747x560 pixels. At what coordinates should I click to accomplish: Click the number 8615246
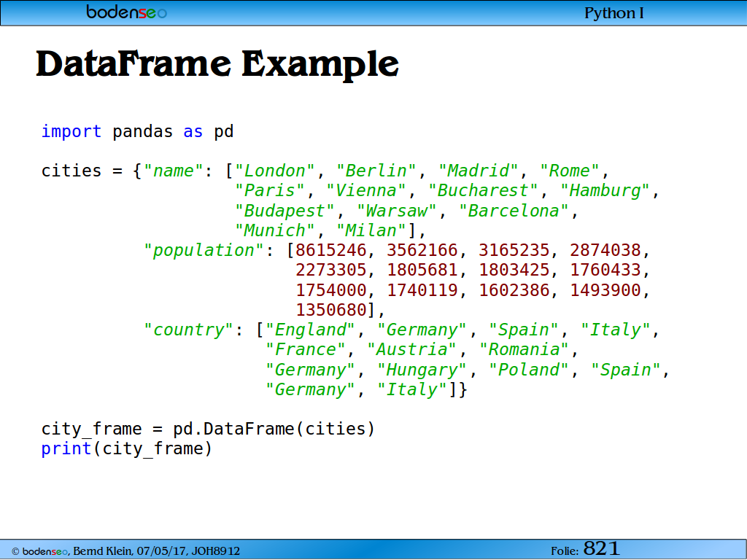tap(331, 251)
